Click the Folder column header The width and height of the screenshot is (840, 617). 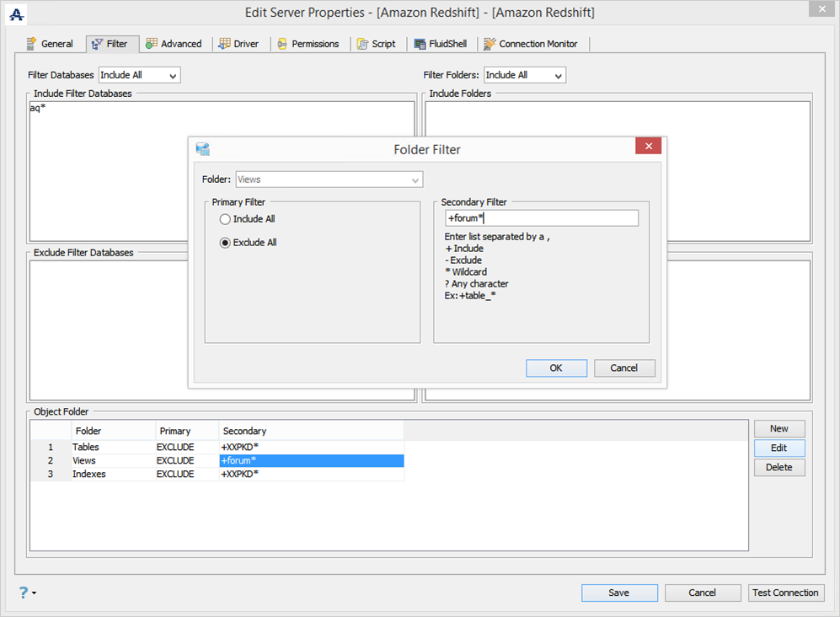pos(114,431)
